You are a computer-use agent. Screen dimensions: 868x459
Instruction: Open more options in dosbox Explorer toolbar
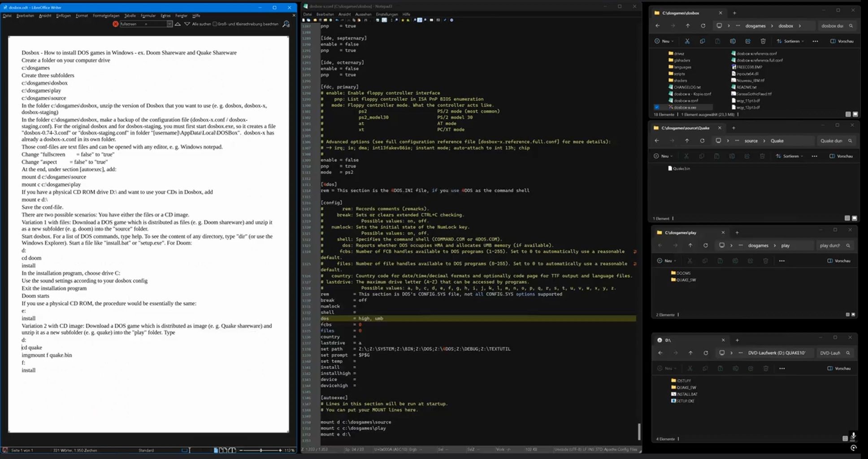click(x=815, y=41)
